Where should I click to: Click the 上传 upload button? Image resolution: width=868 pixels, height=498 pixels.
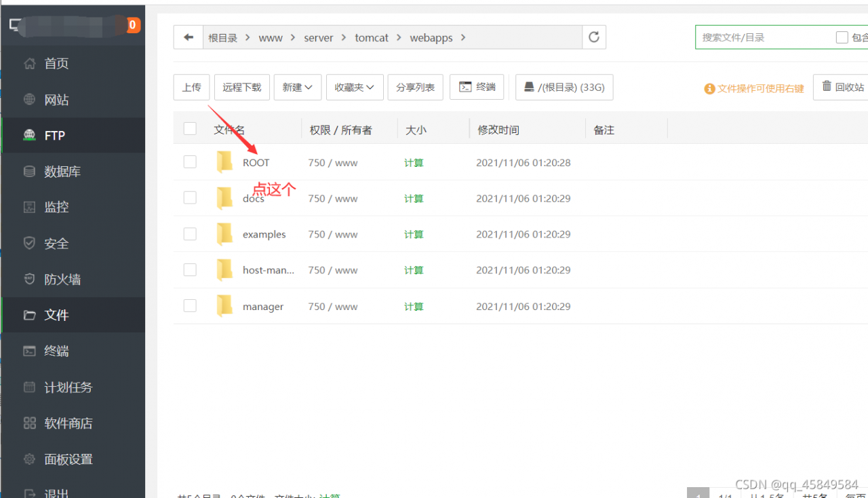[x=192, y=88]
